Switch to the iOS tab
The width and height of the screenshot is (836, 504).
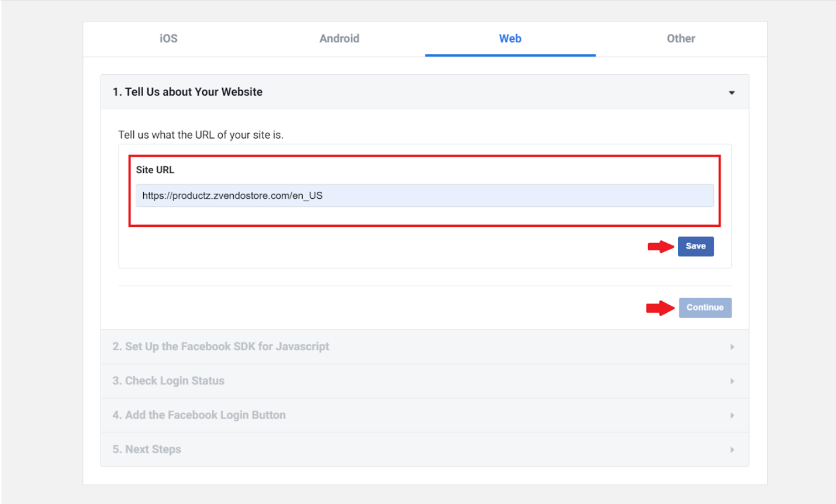click(168, 39)
